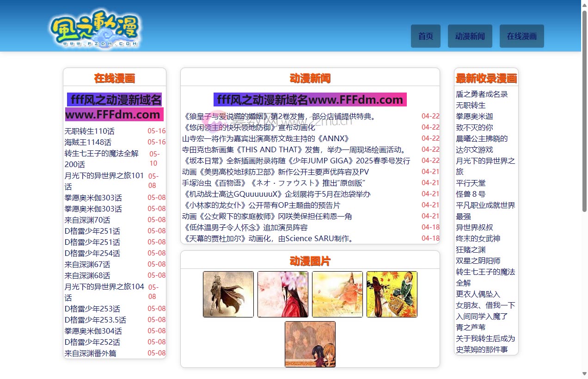Go to 动漫新闻 in top navigation
588x379 pixels.
pos(470,36)
